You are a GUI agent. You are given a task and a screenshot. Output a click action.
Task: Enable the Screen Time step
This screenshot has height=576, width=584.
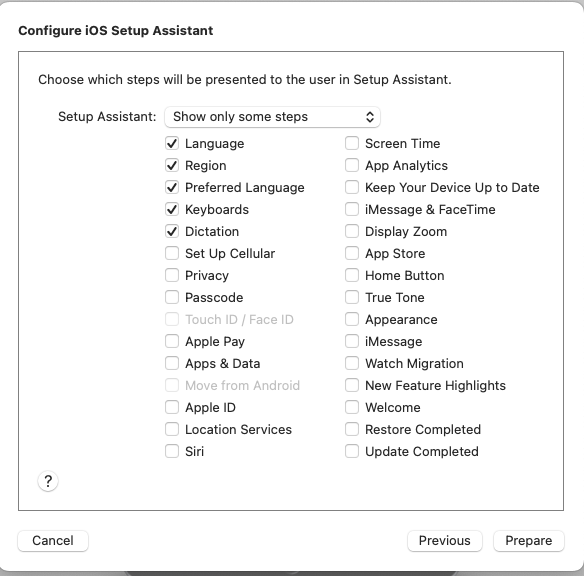tap(352, 143)
